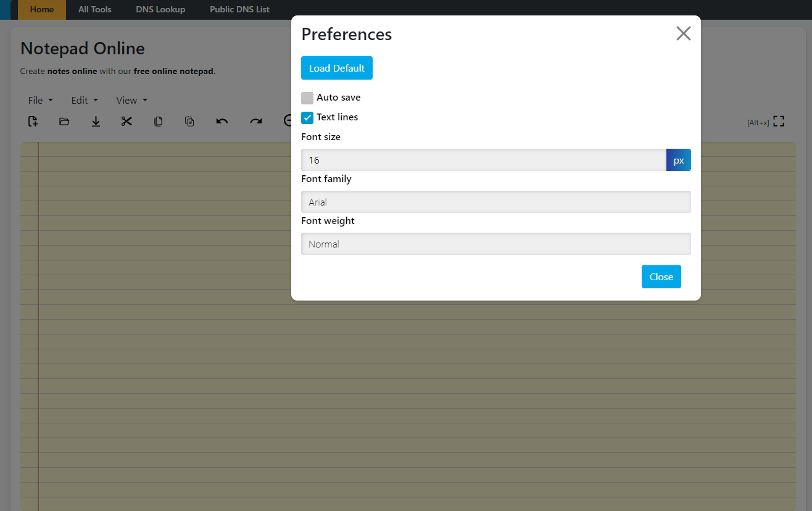Uncheck the Text lines checkbox
The width and height of the screenshot is (812, 511).
(x=307, y=118)
